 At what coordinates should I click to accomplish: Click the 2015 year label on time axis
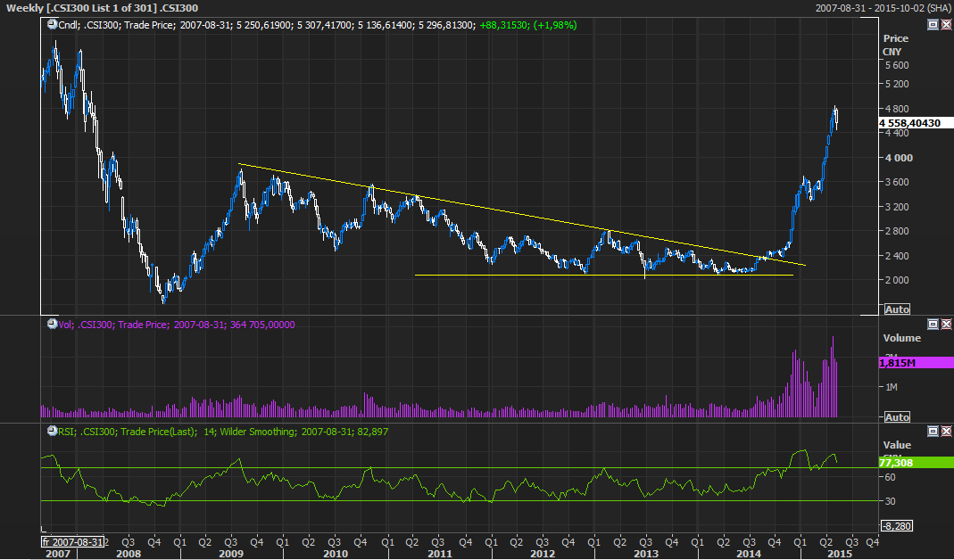840,554
